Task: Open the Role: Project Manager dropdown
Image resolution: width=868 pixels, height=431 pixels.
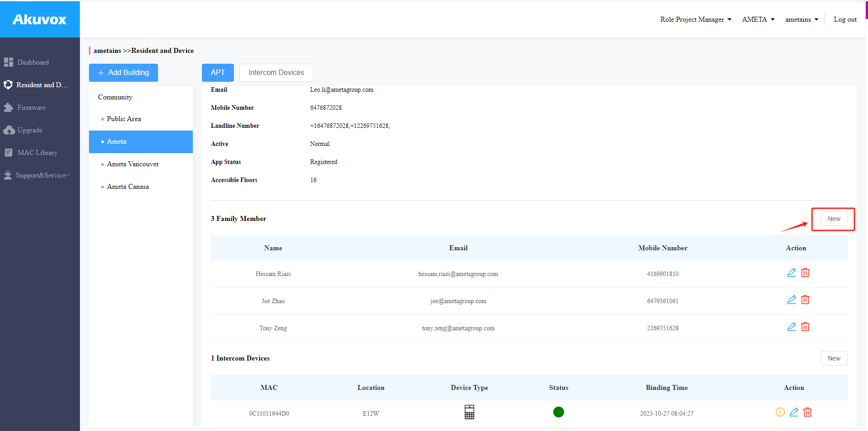Action: 696,19
